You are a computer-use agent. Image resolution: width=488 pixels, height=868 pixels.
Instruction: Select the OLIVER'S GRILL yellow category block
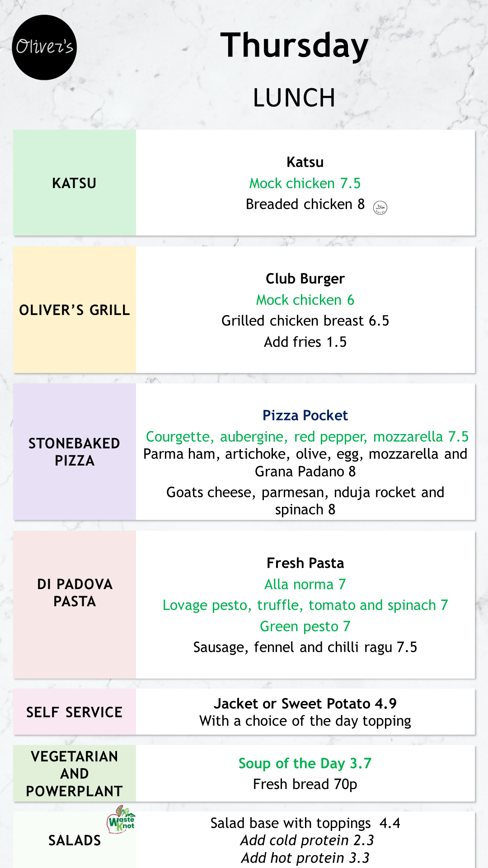[x=75, y=310]
